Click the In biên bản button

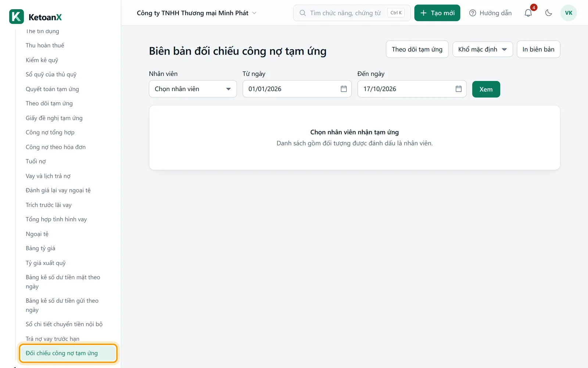tap(538, 49)
